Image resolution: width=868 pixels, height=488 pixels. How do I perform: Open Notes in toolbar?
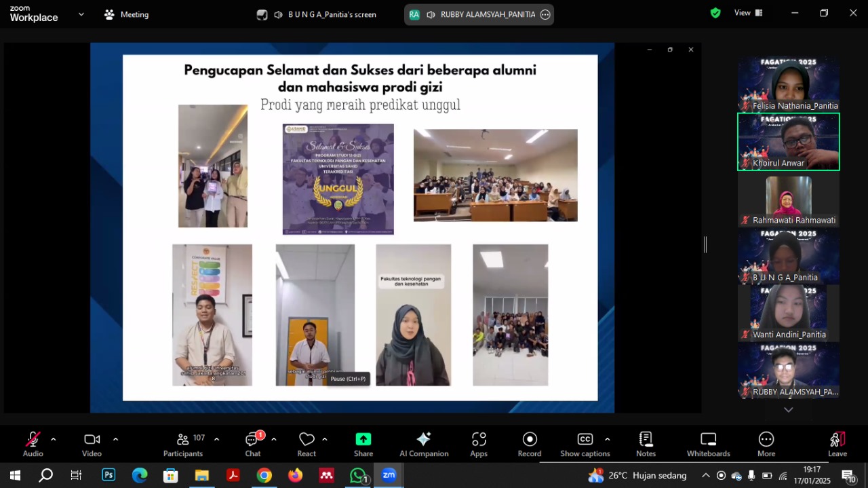646,445
